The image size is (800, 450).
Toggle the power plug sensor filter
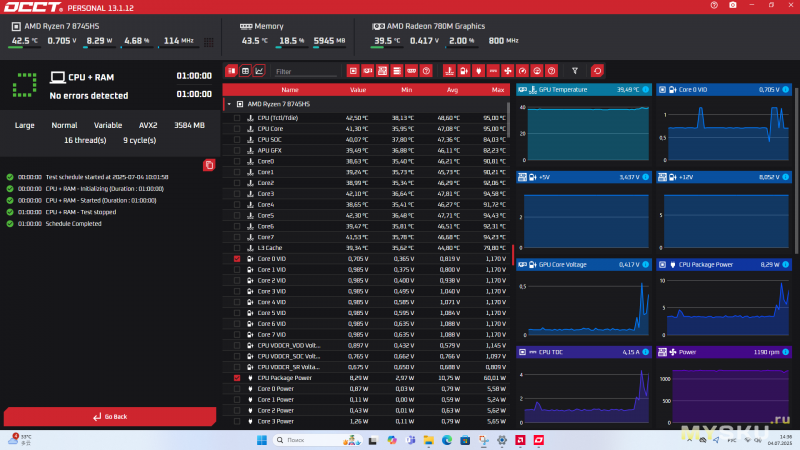click(479, 71)
